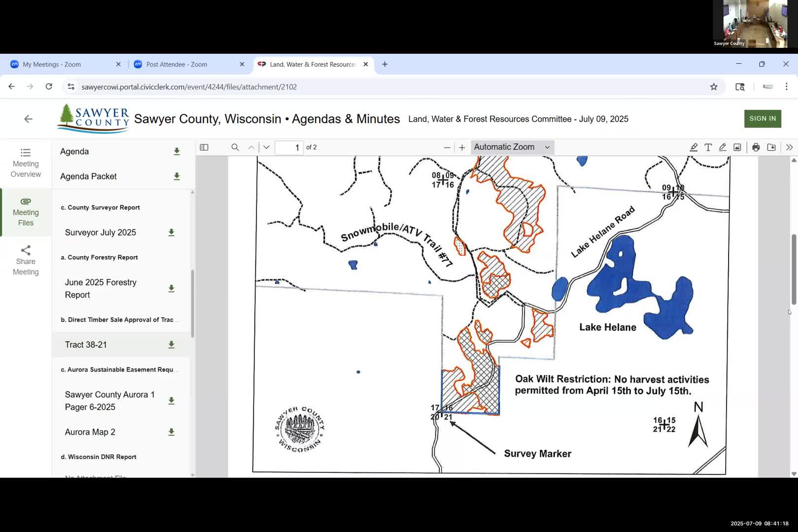Screen dimensions: 798x532
Task: Expand the PDF tools overflow menu
Action: coord(789,147)
